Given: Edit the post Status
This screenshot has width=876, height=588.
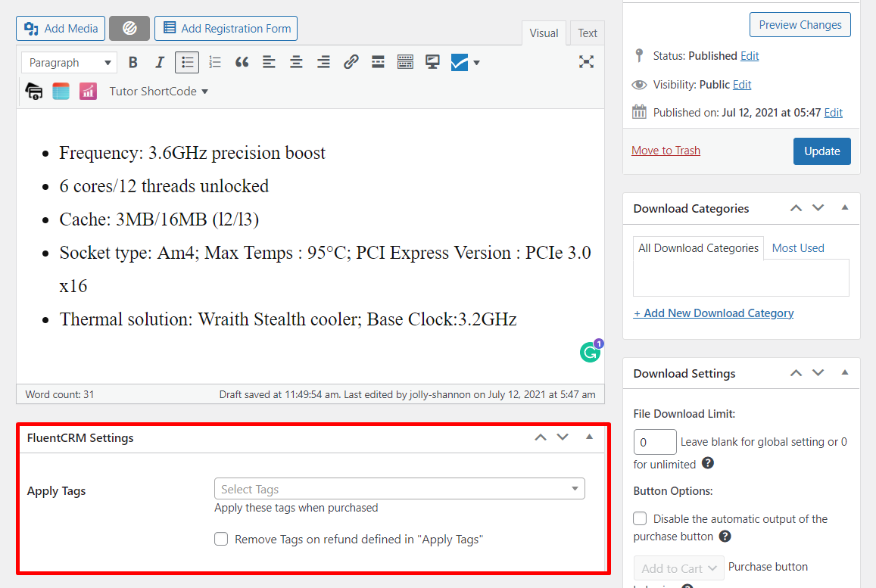Looking at the screenshot, I should pyautogui.click(x=750, y=56).
